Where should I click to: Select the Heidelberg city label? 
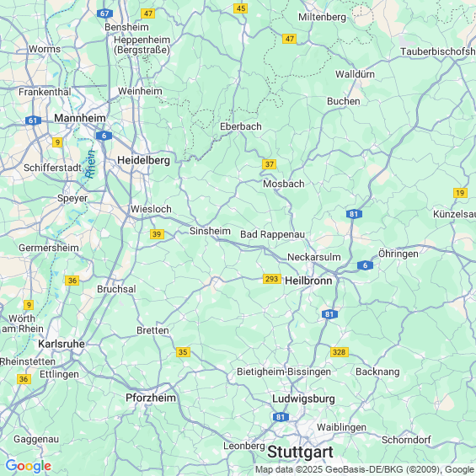point(143,160)
